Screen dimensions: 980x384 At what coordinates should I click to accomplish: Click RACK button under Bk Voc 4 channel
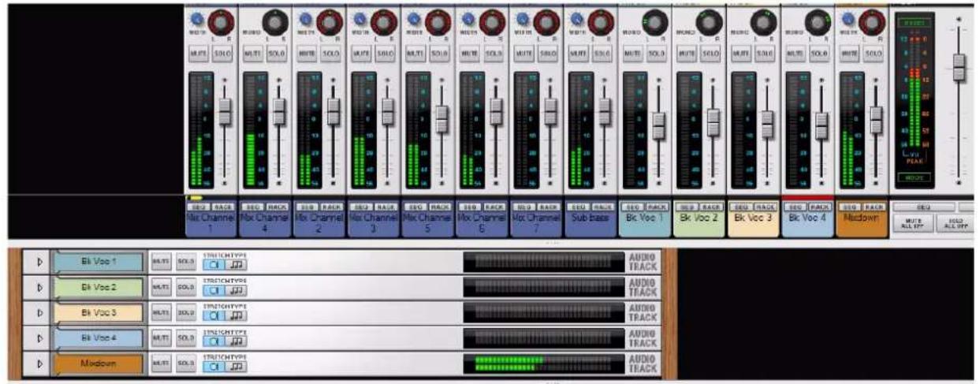(x=821, y=206)
